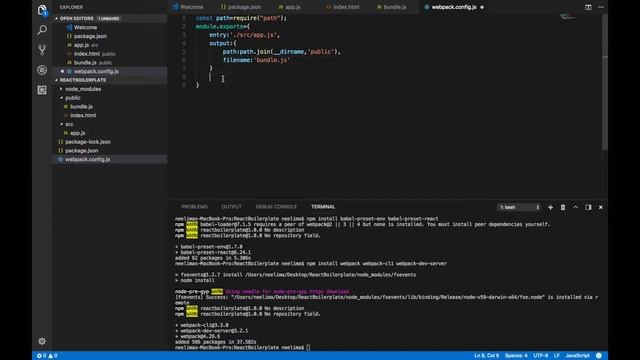
Task: Click the editor vertical scrollbar
Action: click(604, 82)
